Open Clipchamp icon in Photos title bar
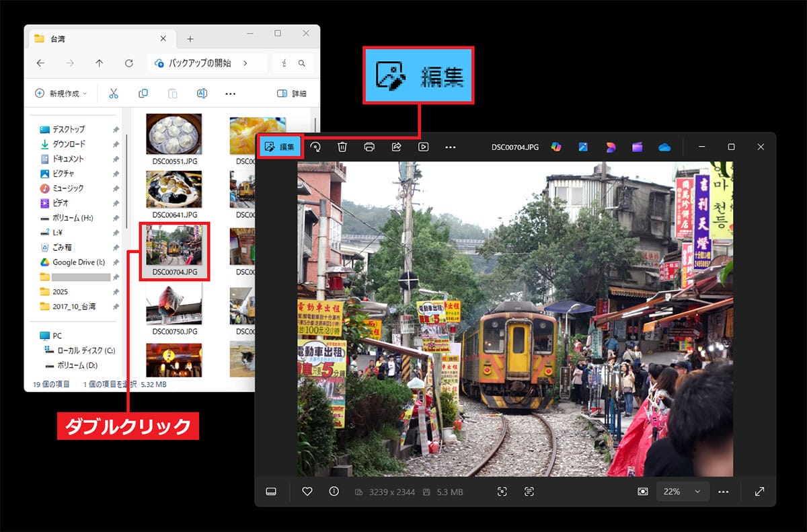Screen dimensions: 807x532 637,147
